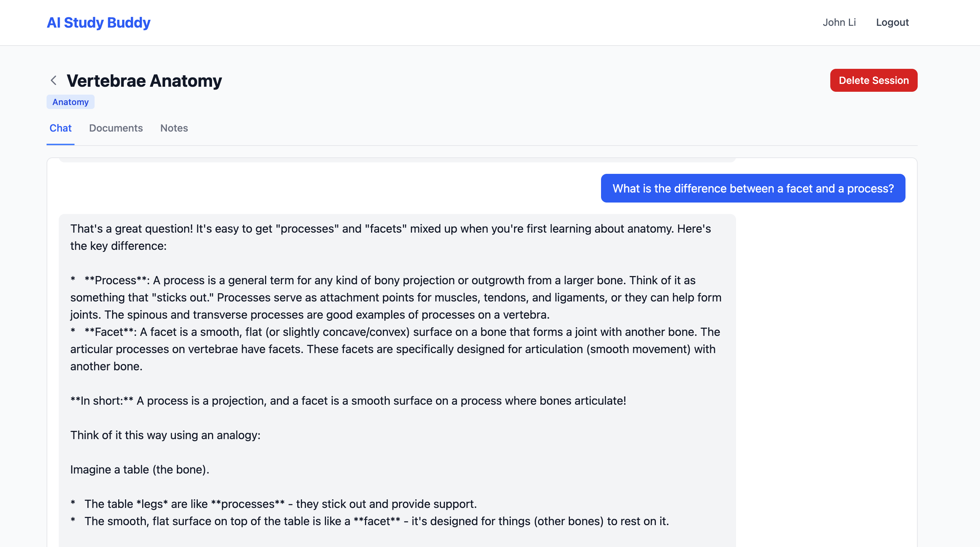This screenshot has width=980, height=547.
Task: Click the Facet definition bullet point
Action: pos(394,349)
